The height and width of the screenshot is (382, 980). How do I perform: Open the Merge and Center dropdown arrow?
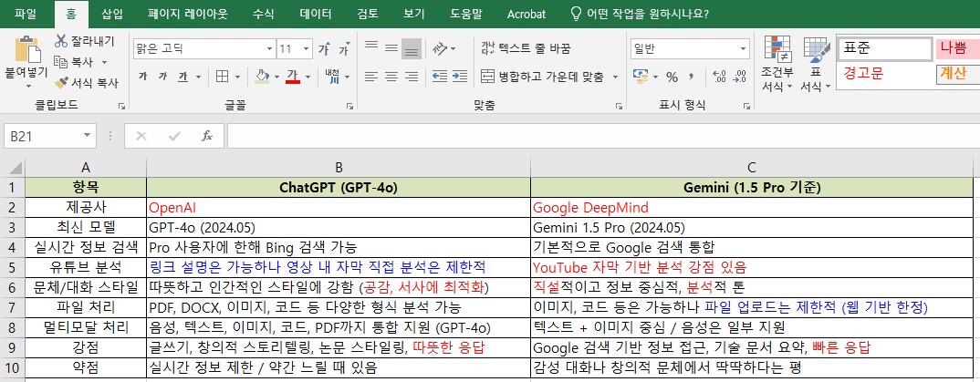tap(615, 77)
